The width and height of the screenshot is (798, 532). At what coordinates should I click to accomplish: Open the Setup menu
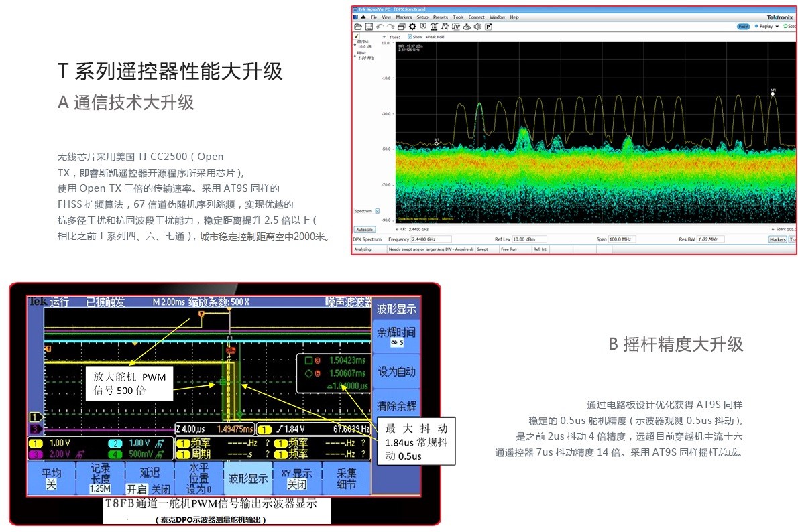pyautogui.click(x=422, y=17)
